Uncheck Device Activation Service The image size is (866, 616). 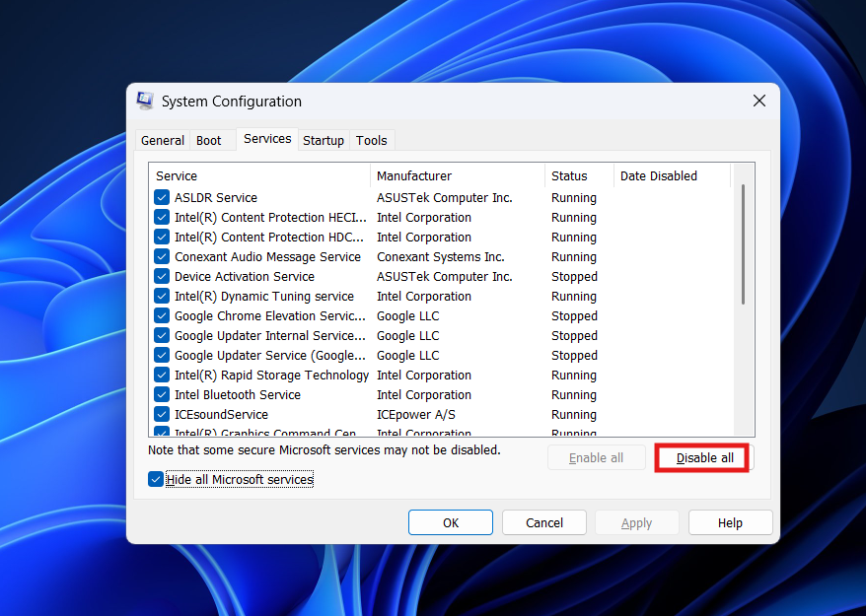[161, 276]
